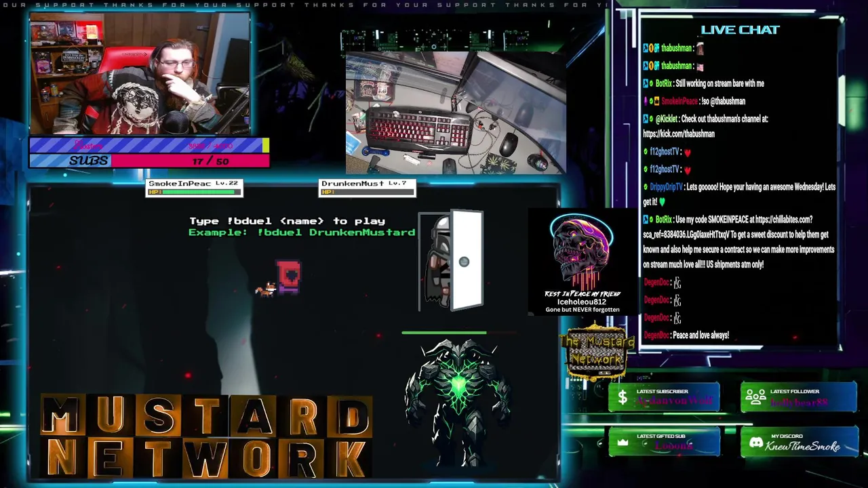Click the green armored boss monster
The image size is (868, 488).
coord(456,403)
